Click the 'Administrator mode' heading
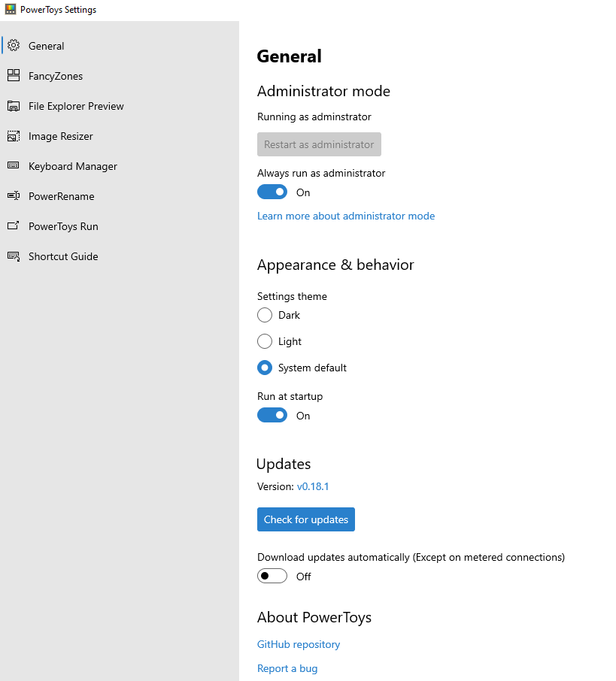The width and height of the screenshot is (616, 681). [x=324, y=91]
